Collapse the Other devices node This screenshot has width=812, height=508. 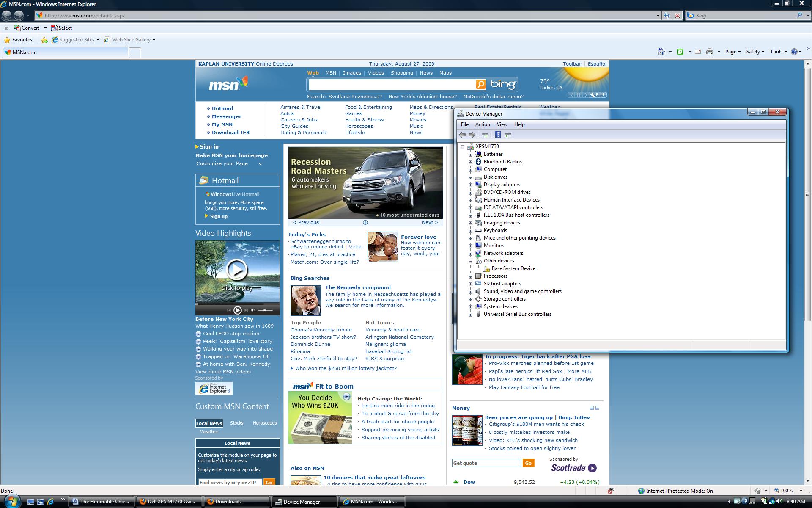(470, 261)
